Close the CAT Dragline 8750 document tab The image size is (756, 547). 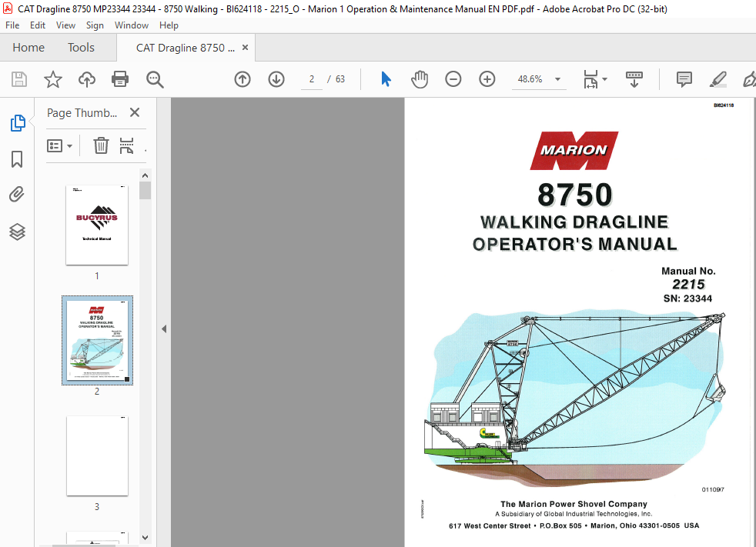tap(245, 47)
